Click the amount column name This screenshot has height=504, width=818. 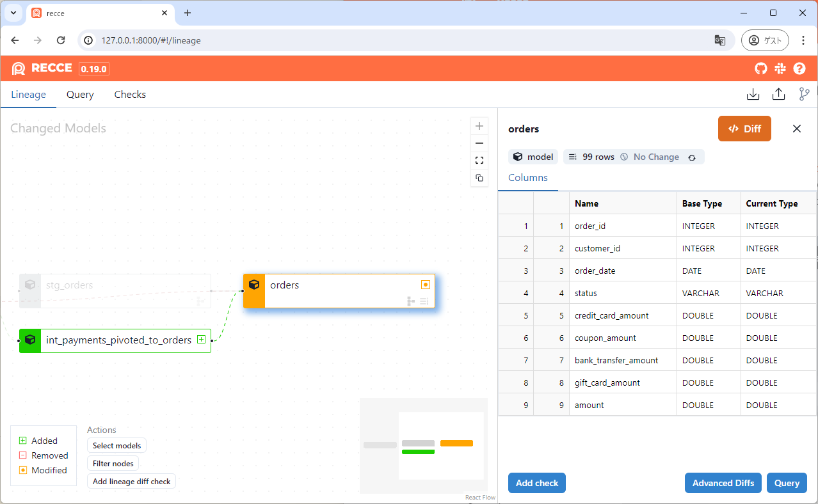click(589, 405)
